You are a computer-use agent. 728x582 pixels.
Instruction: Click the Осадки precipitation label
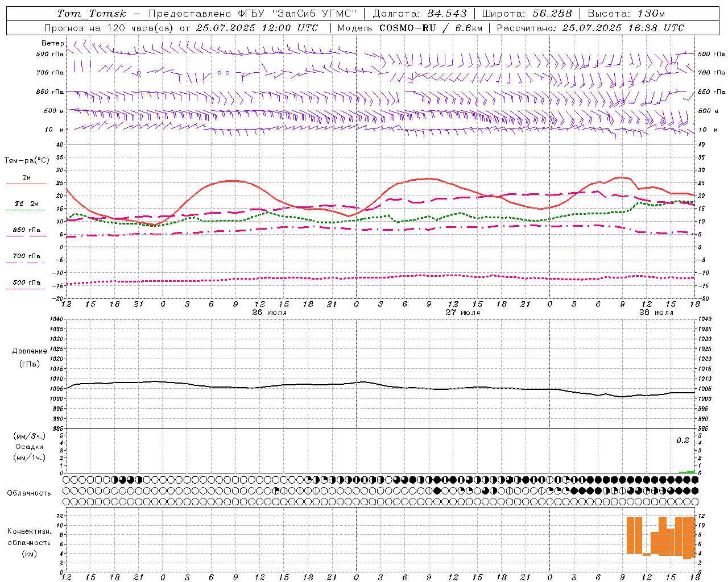(29, 447)
